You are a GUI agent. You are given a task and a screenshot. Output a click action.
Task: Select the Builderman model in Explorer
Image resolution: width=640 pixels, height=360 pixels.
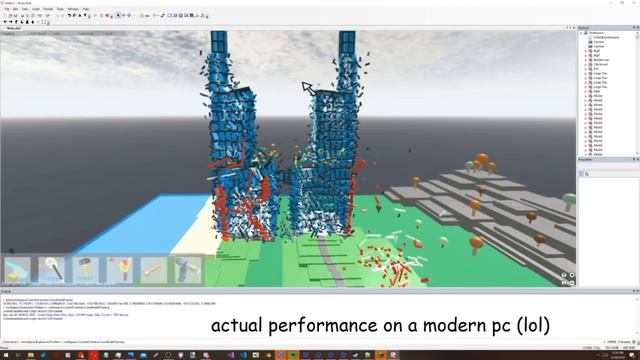pos(601,60)
